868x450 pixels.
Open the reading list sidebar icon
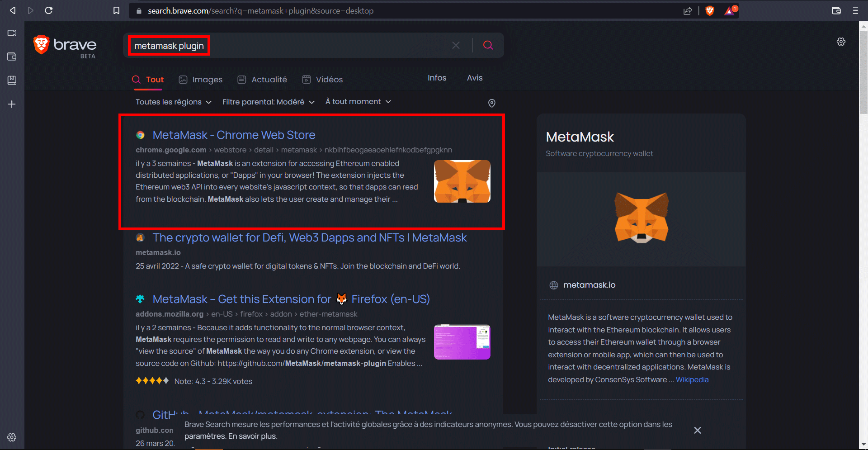pyautogui.click(x=12, y=80)
